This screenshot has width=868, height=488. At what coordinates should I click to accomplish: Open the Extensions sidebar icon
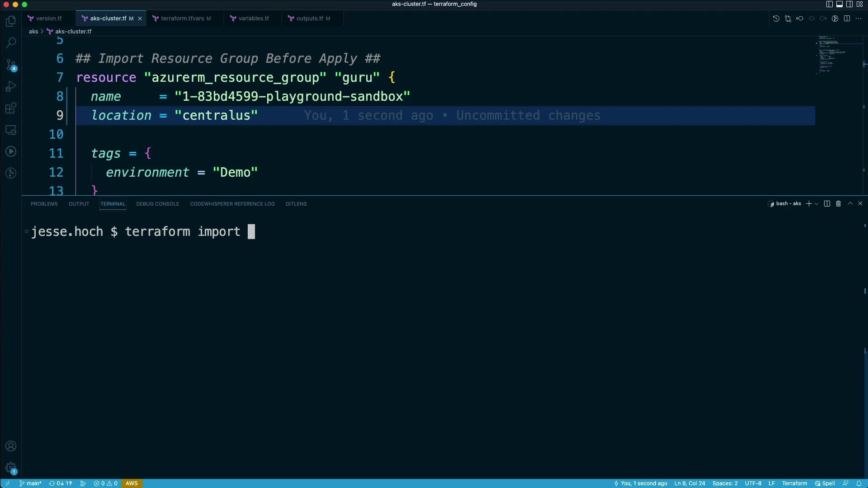[11, 108]
